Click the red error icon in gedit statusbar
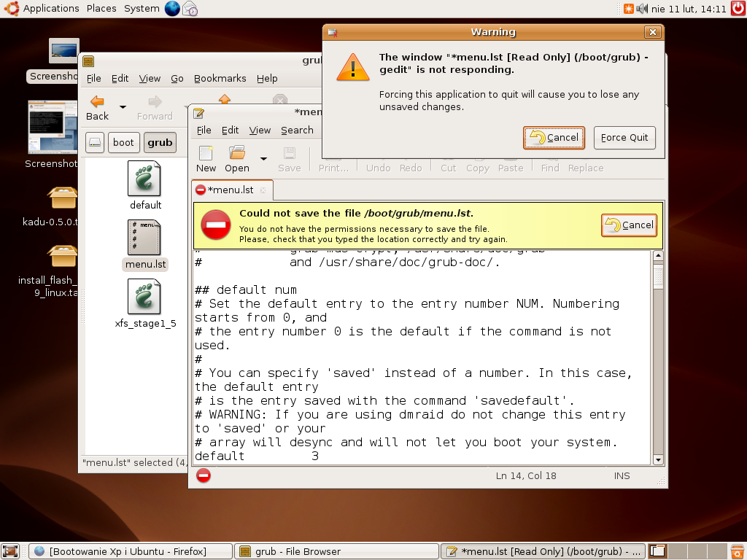Viewport: 747px width, 560px height. 204,475
